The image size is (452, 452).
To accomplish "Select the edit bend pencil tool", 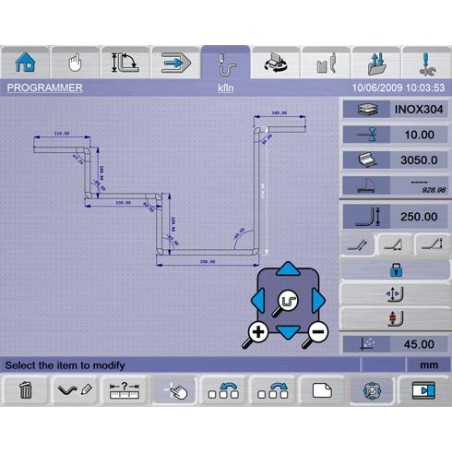I will [x=74, y=390].
